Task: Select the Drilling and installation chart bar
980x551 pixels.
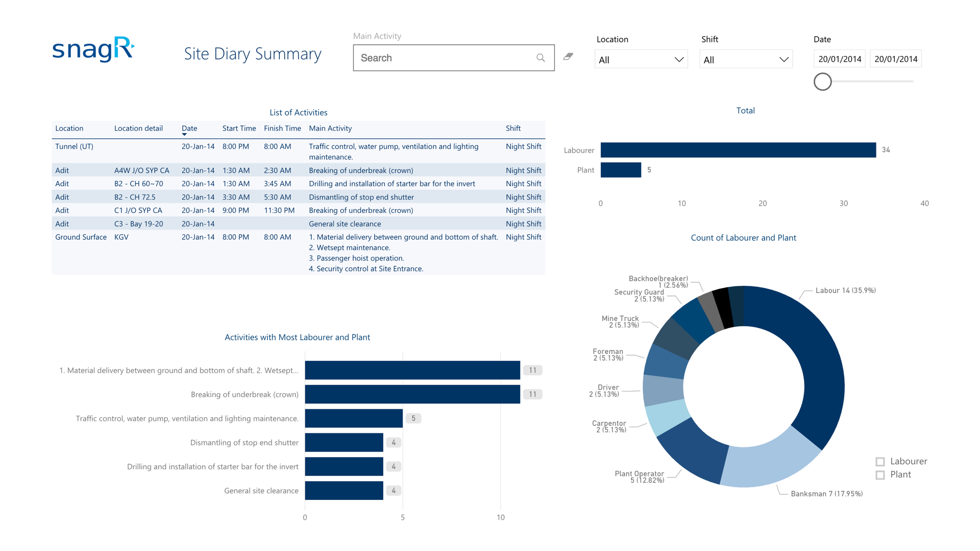Action: [344, 466]
